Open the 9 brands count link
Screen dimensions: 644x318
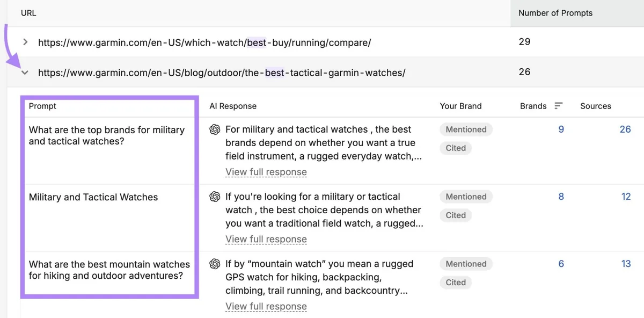(x=561, y=129)
